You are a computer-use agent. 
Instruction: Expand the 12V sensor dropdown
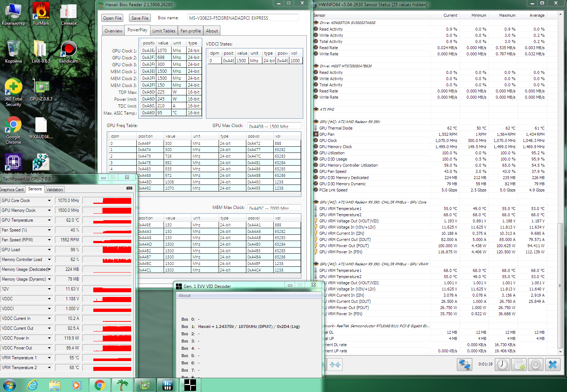point(49,289)
